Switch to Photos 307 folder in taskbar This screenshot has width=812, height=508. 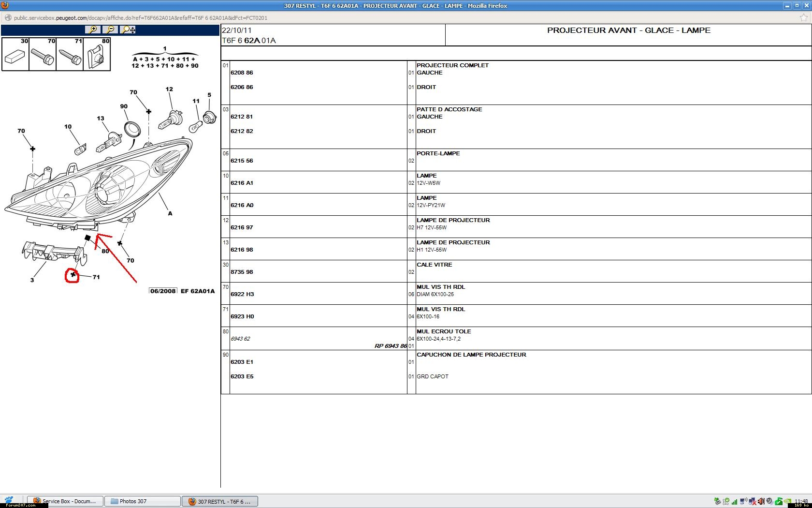(x=143, y=501)
